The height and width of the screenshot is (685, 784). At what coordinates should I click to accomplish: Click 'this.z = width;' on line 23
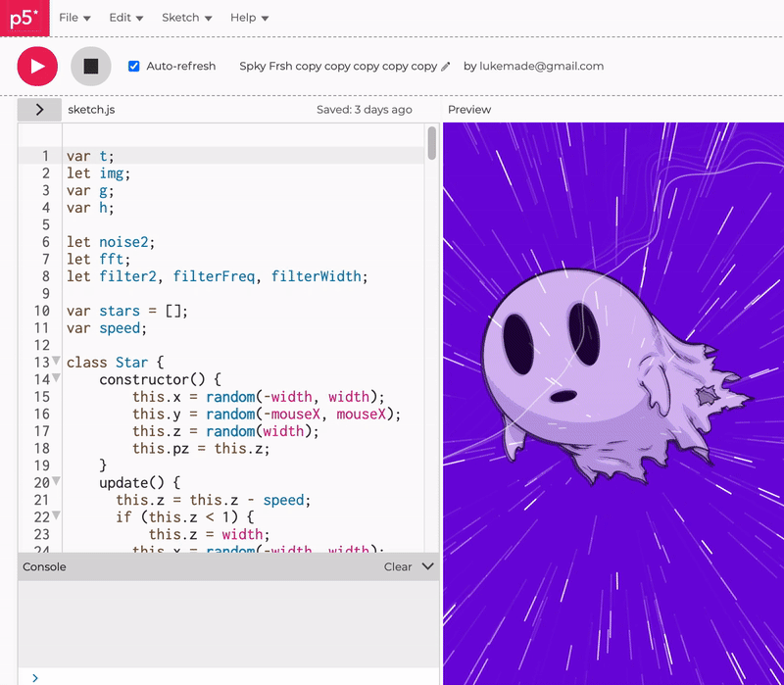[210, 534]
